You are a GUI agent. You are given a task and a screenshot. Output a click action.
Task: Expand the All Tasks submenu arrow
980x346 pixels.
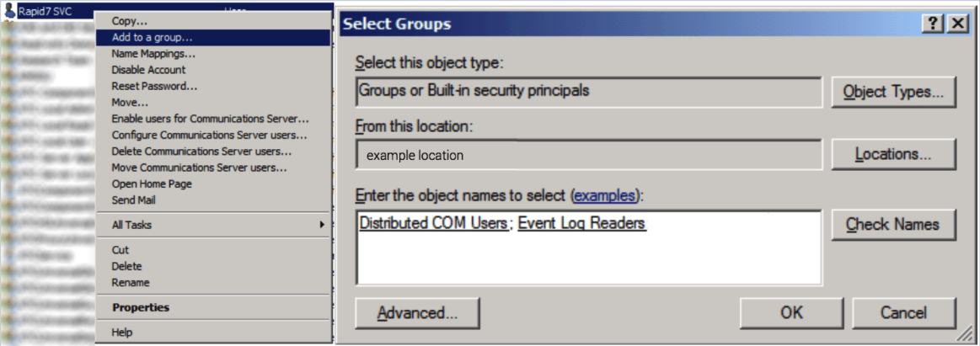pyautogui.click(x=321, y=225)
